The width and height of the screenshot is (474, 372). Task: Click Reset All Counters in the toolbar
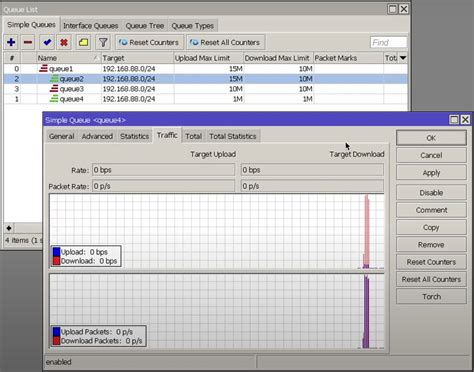226,42
